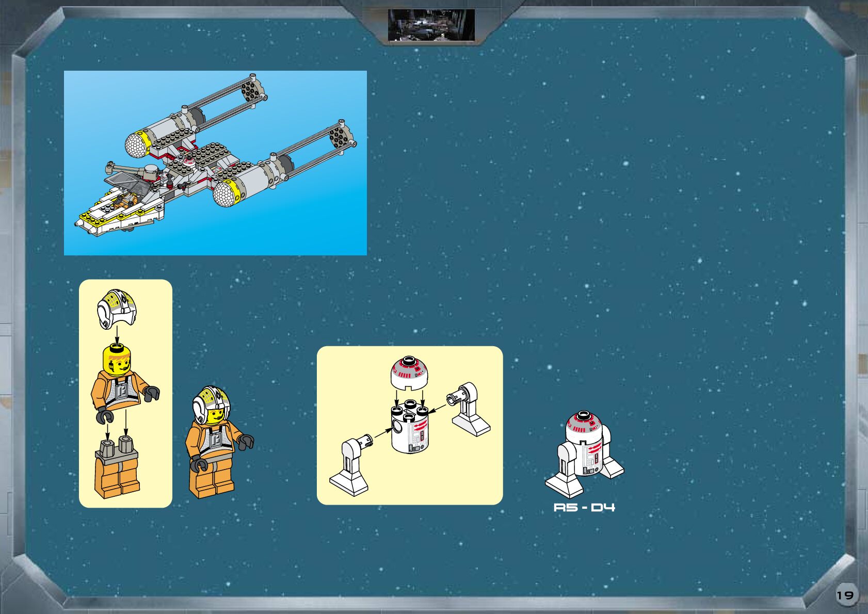
Task: Select the yellow minifigure head piece
Action: (117, 360)
